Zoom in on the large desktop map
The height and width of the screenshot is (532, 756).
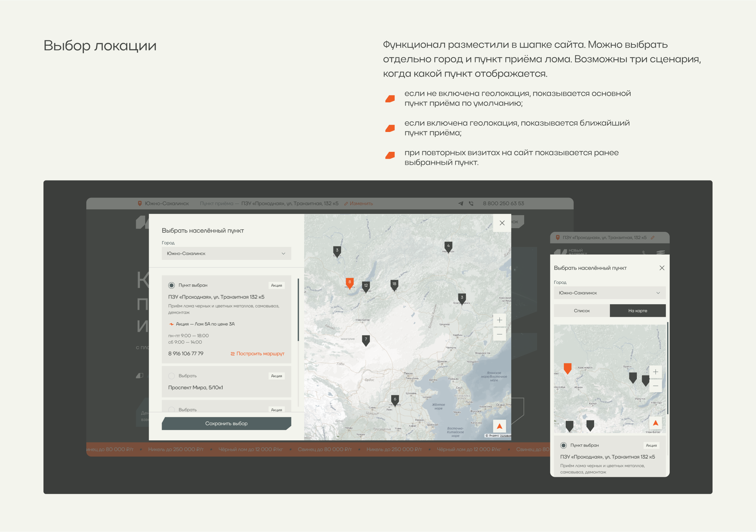499,320
